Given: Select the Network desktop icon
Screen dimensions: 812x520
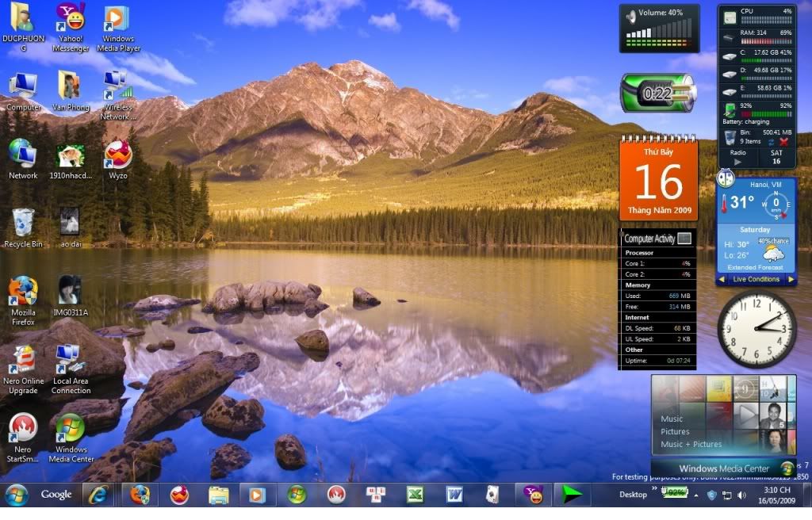Looking at the screenshot, I should tap(23, 159).
